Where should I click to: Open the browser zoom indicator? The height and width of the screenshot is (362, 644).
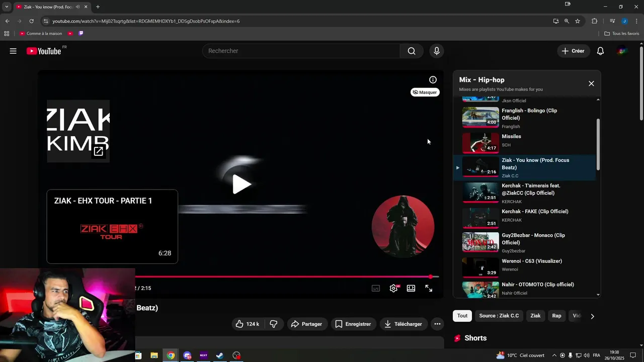[567, 21]
